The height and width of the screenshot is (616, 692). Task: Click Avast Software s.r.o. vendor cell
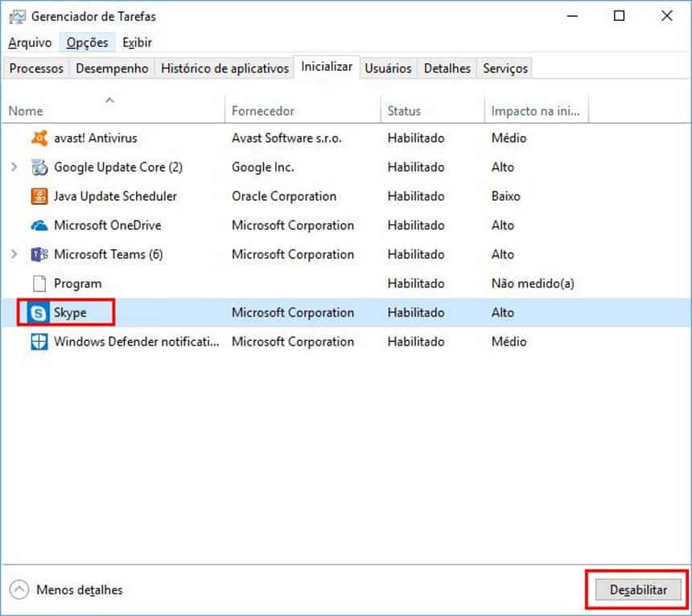tap(286, 138)
